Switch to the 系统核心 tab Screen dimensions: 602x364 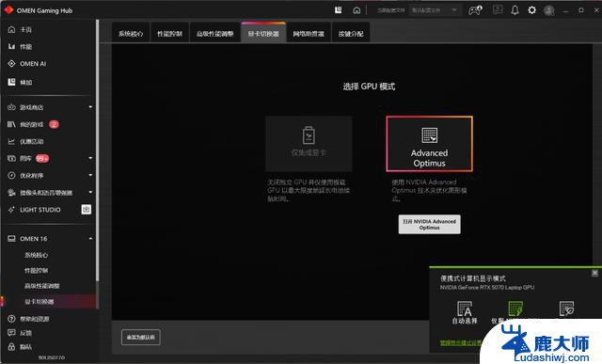pos(131,34)
